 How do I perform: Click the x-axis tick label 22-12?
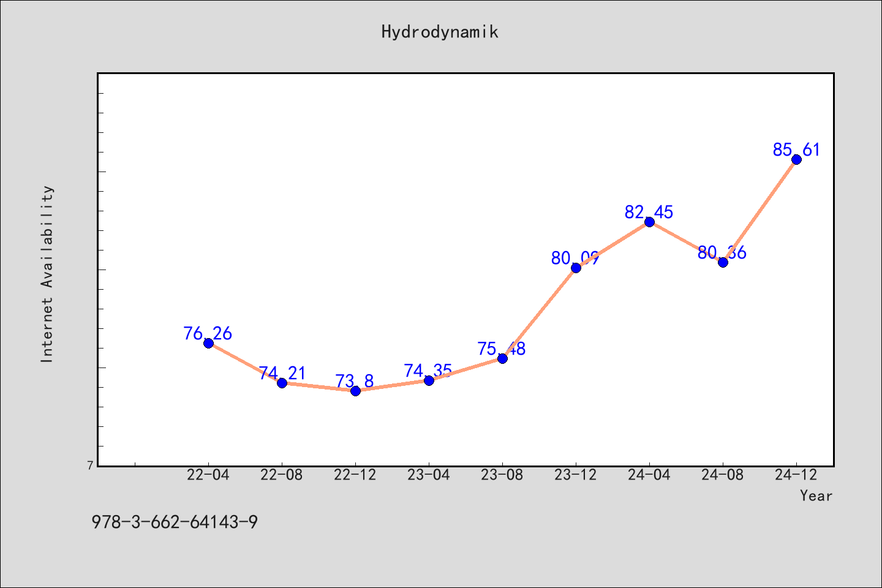tap(355, 475)
